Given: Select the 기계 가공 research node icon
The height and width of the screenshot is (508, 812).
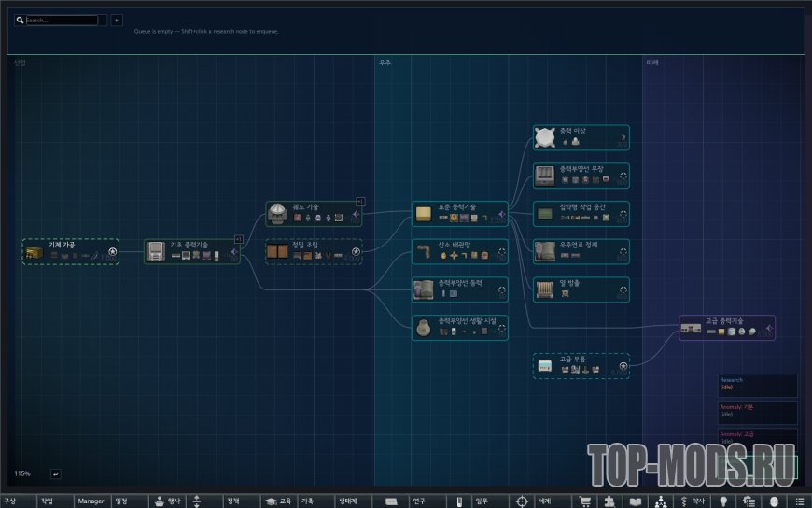Looking at the screenshot, I should (x=35, y=252).
